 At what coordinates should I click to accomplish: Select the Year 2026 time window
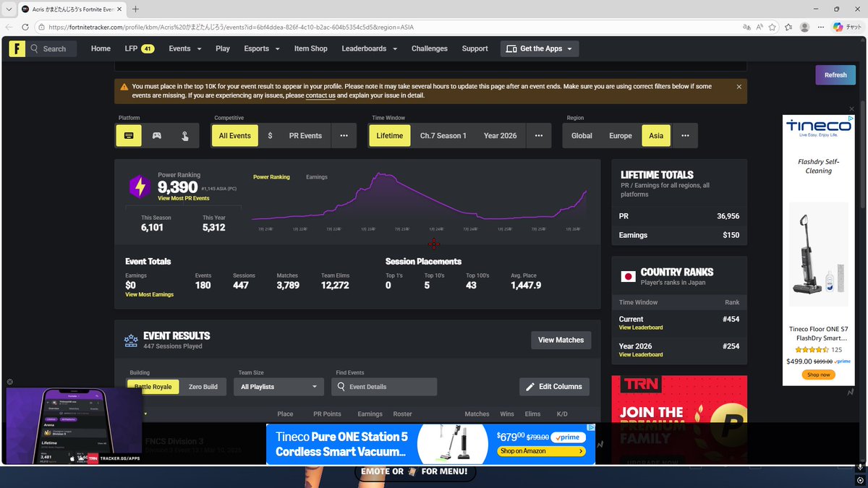click(x=500, y=135)
